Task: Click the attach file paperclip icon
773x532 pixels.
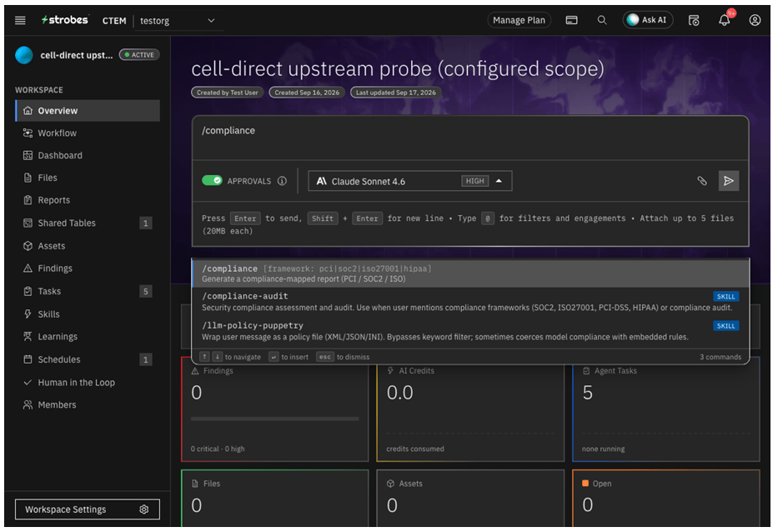Action: coord(702,181)
